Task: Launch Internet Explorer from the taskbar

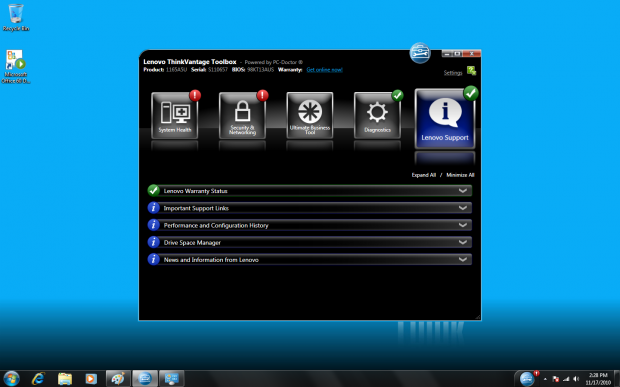Action: coord(38,379)
